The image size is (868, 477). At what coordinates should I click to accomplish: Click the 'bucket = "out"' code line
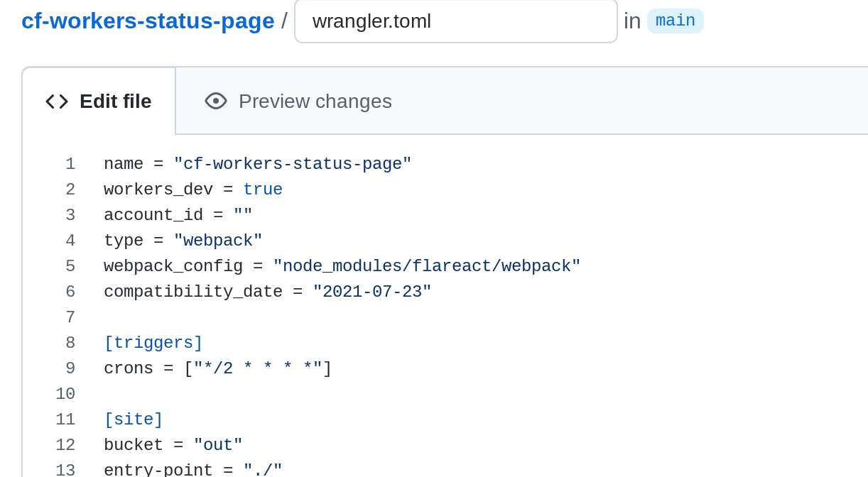tap(173, 445)
